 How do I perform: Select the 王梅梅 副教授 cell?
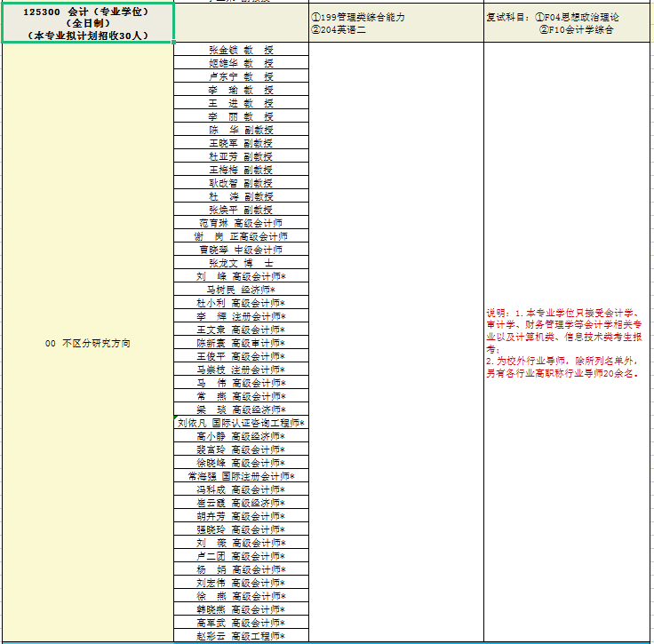pos(241,170)
